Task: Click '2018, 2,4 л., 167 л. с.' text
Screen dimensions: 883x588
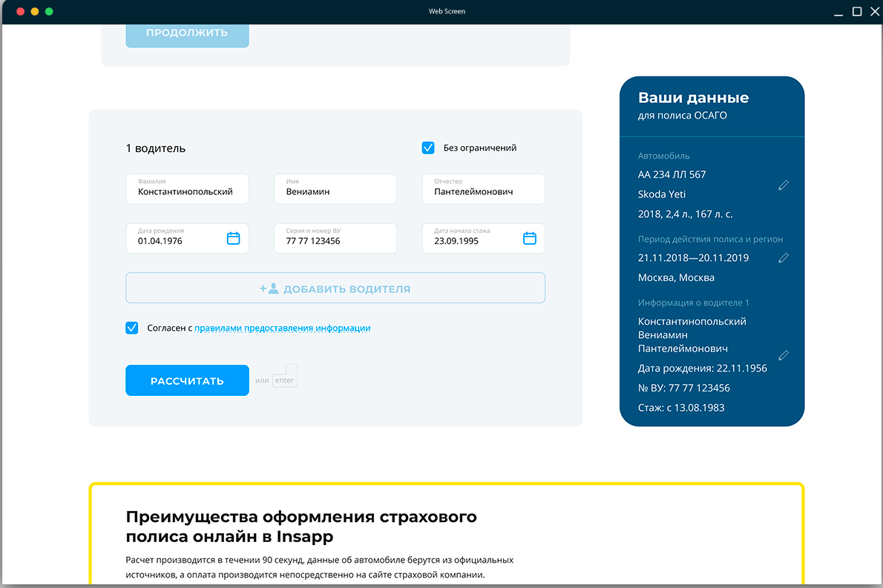Action: pos(686,214)
